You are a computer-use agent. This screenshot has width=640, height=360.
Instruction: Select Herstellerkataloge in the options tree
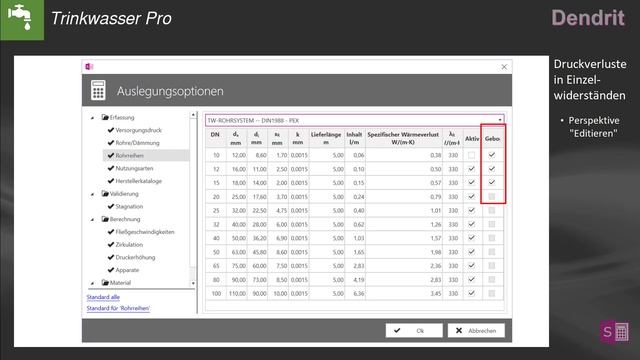pyautogui.click(x=138, y=181)
